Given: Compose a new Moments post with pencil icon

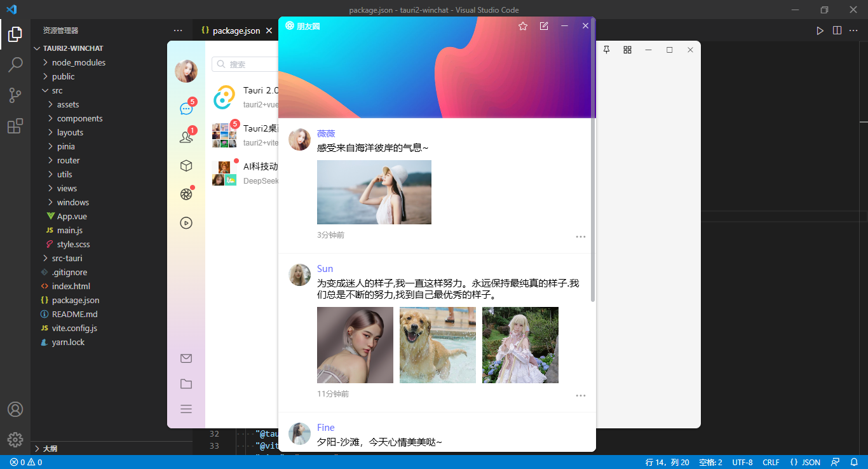Looking at the screenshot, I should click(544, 26).
